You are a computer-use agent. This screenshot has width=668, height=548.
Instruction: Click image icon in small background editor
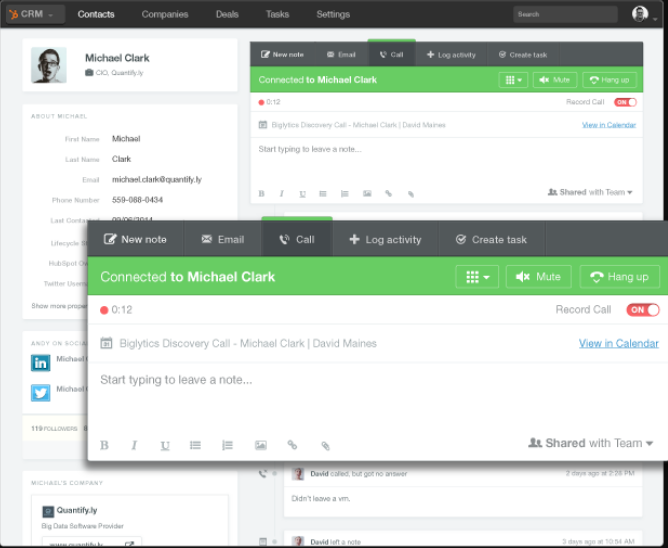tap(367, 194)
